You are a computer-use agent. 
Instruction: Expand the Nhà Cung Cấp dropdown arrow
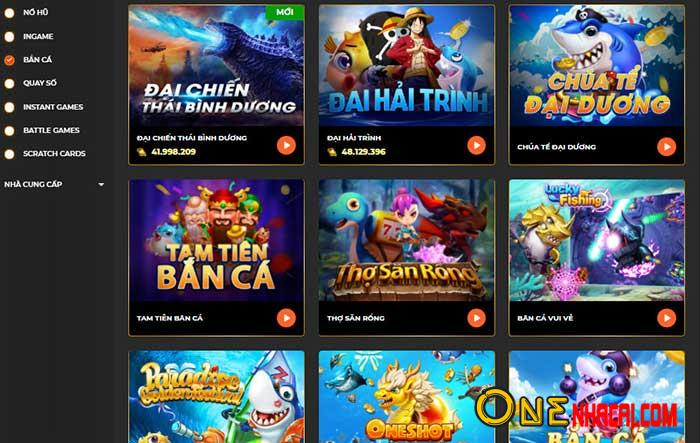[101, 184]
